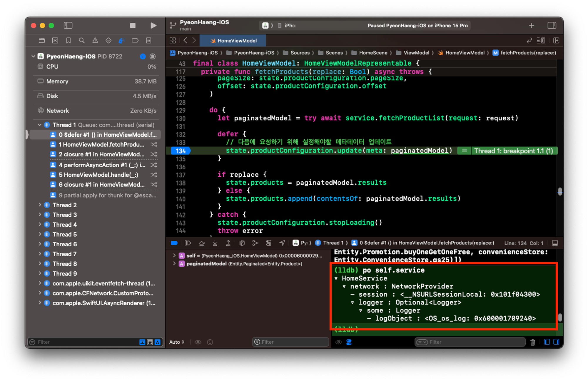The width and height of the screenshot is (588, 381).
Task: Expand com.apple.SwiftUI.AsyncRenderer thread
Action: point(40,303)
